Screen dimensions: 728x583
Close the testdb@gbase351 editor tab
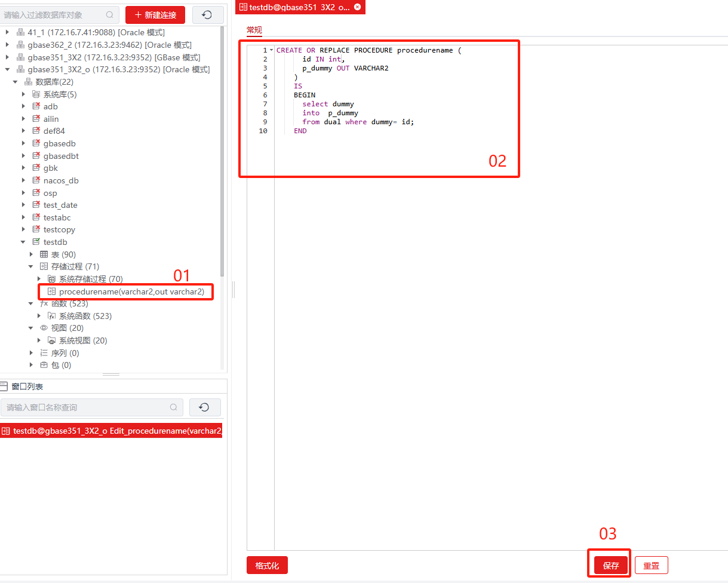tap(357, 7)
